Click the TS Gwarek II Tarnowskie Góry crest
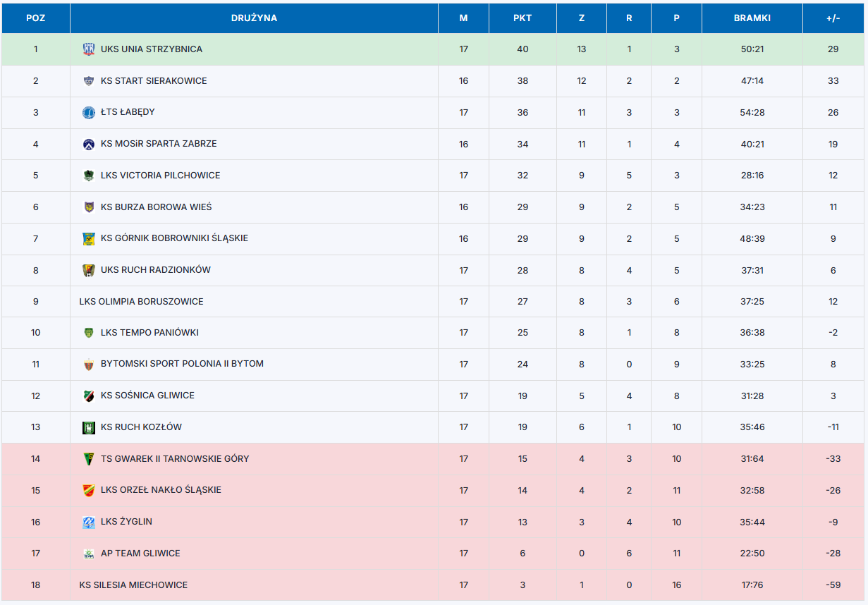This screenshot has height=605, width=868. pyautogui.click(x=89, y=459)
